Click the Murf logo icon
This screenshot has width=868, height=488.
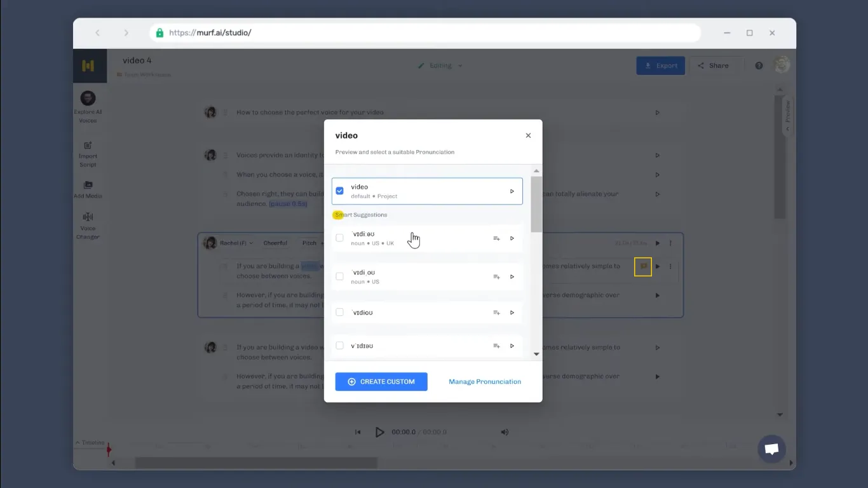(88, 65)
